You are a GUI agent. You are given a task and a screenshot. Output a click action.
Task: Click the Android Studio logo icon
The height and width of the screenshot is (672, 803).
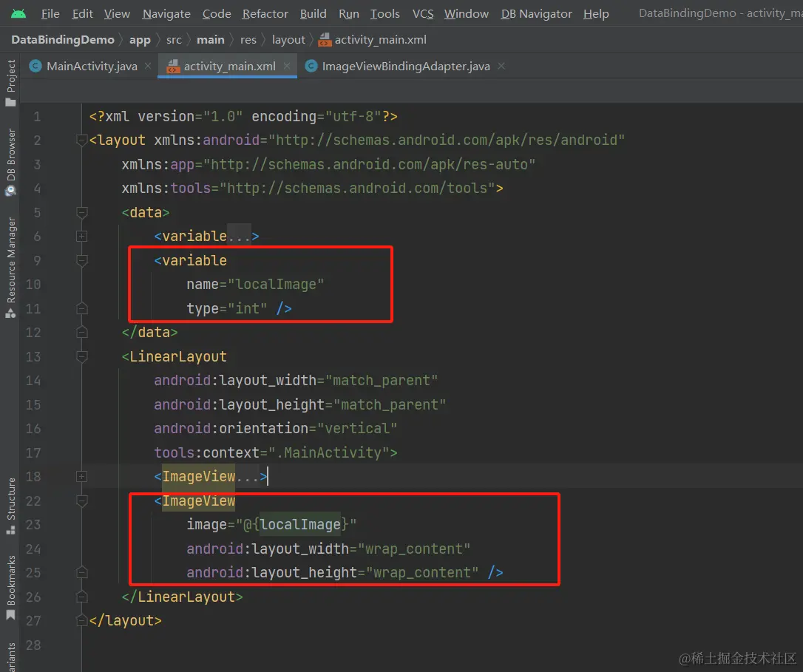[x=18, y=14]
